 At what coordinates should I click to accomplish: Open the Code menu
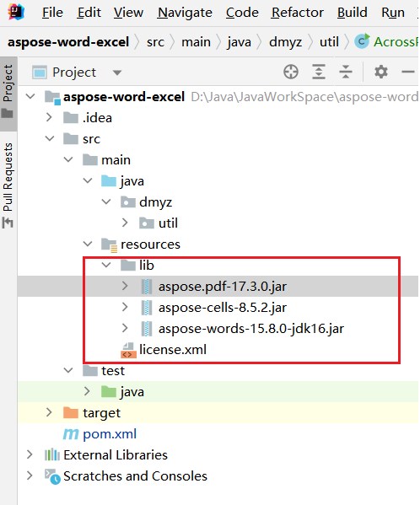(242, 13)
